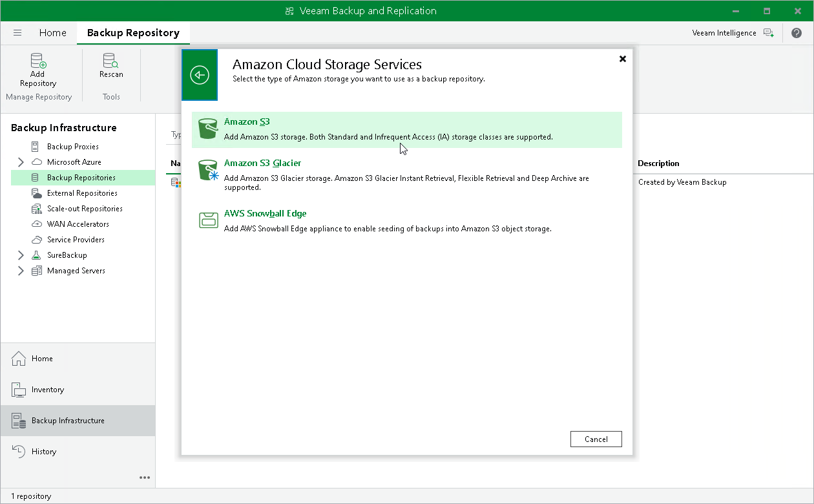
Task: Go to the History navigation pane
Action: (x=44, y=452)
